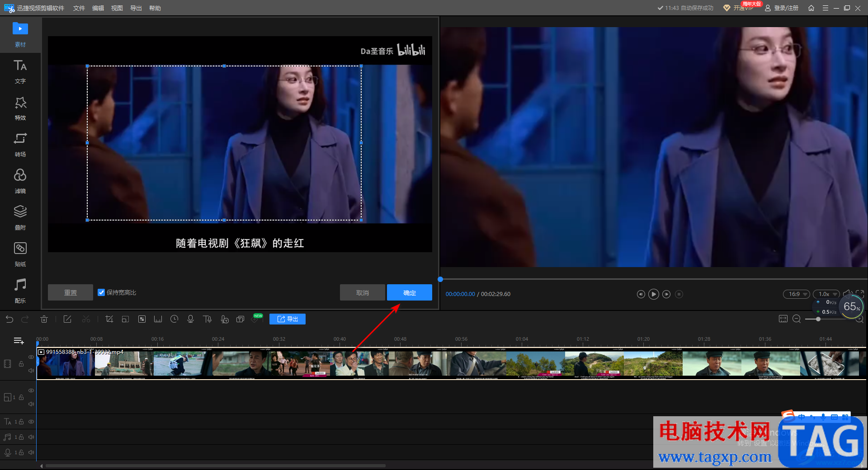868x470 pixels.
Task: Switch to the 文字 sidebar tab
Action: point(20,72)
